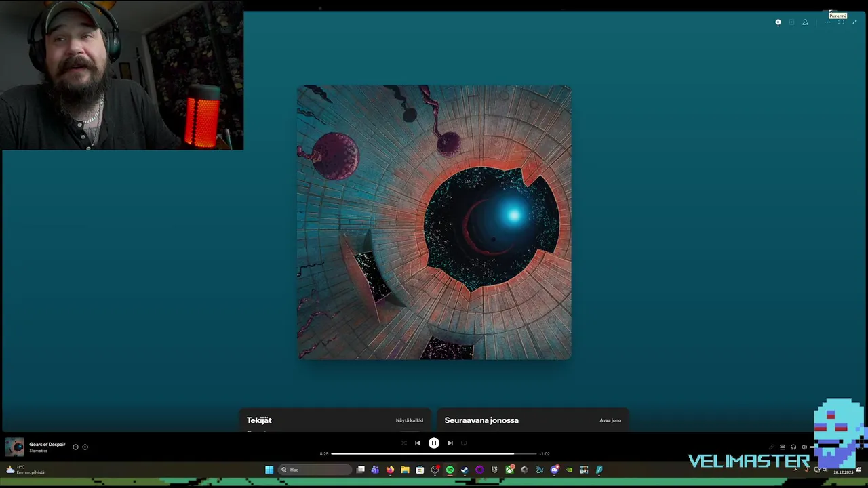Viewport: 868px width, 488px height.
Task: Mute the Spotify volume speaker icon
Action: coord(804,447)
